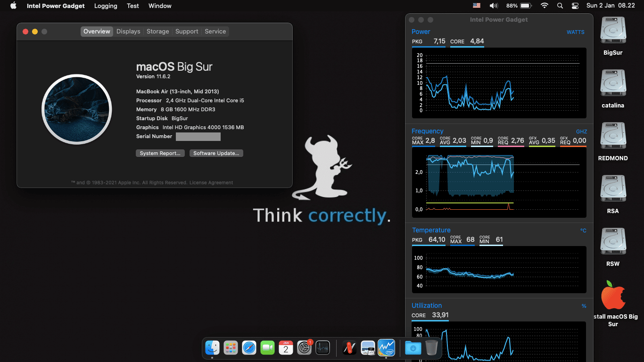Open Launchpad in the dock
Viewport: 644px width, 362px height.
(231, 348)
